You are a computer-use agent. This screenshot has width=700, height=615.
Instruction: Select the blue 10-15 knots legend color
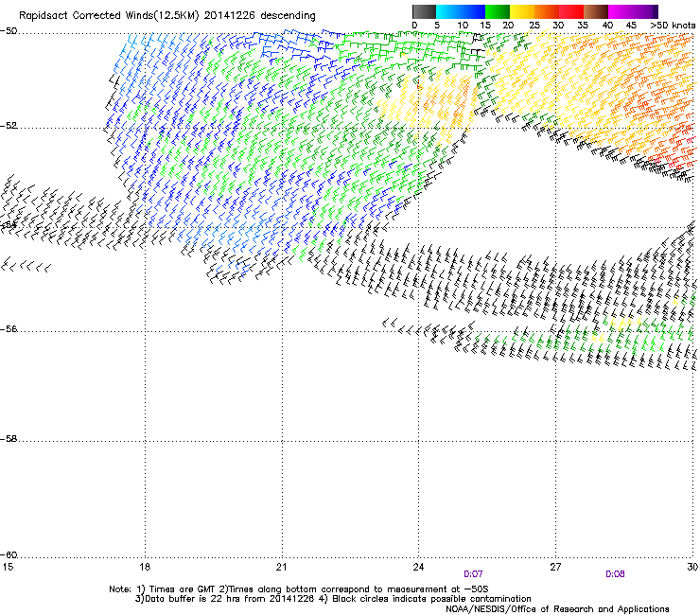(473, 11)
